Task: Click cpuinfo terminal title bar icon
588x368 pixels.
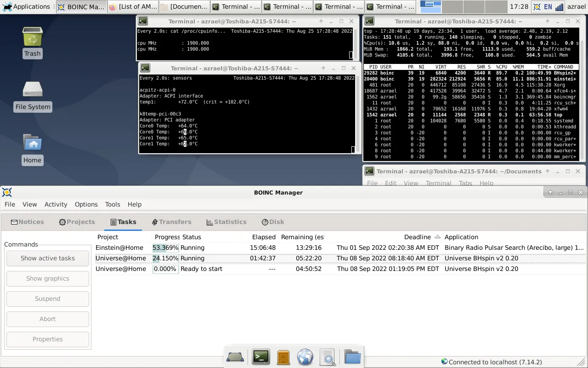Action: [x=143, y=21]
